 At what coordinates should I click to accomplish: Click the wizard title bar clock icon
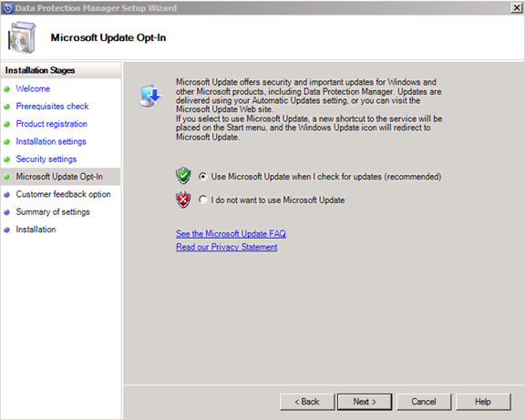(x=7, y=7)
